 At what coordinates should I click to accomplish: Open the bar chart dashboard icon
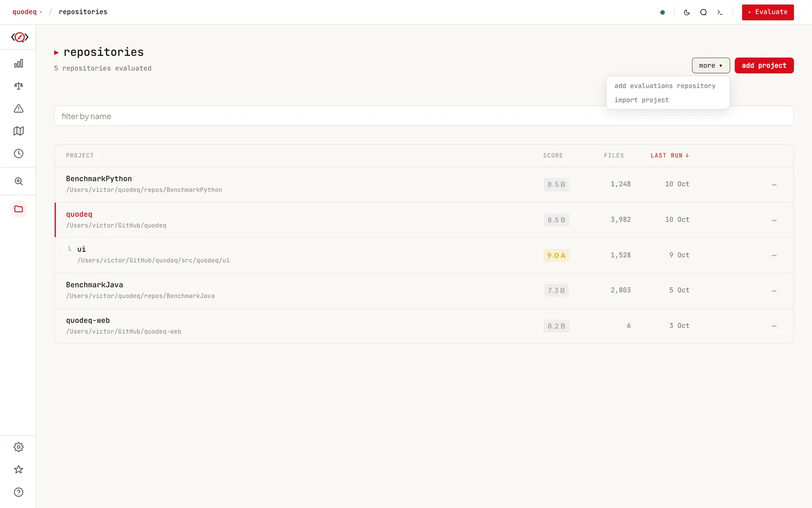point(19,63)
